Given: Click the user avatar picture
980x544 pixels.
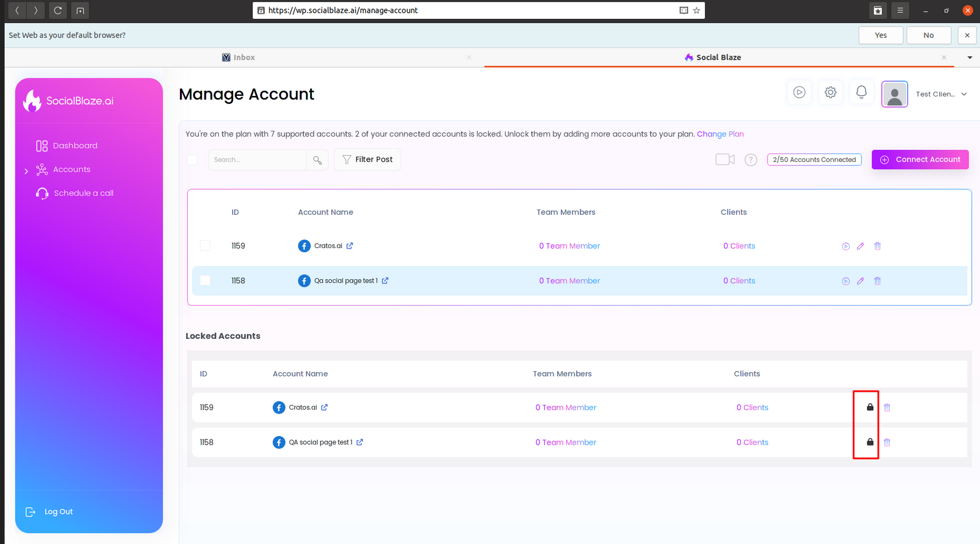Looking at the screenshot, I should (x=894, y=94).
